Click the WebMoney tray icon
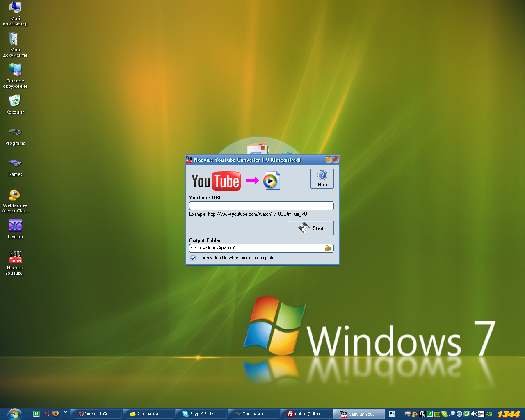The height and width of the screenshot is (420, 525). click(415, 414)
